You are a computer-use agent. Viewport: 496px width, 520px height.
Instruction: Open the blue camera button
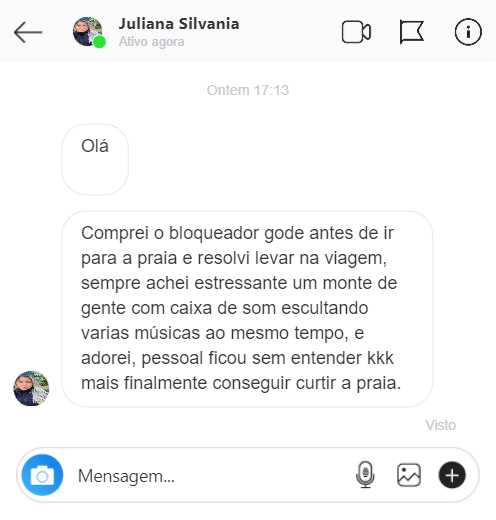click(42, 475)
